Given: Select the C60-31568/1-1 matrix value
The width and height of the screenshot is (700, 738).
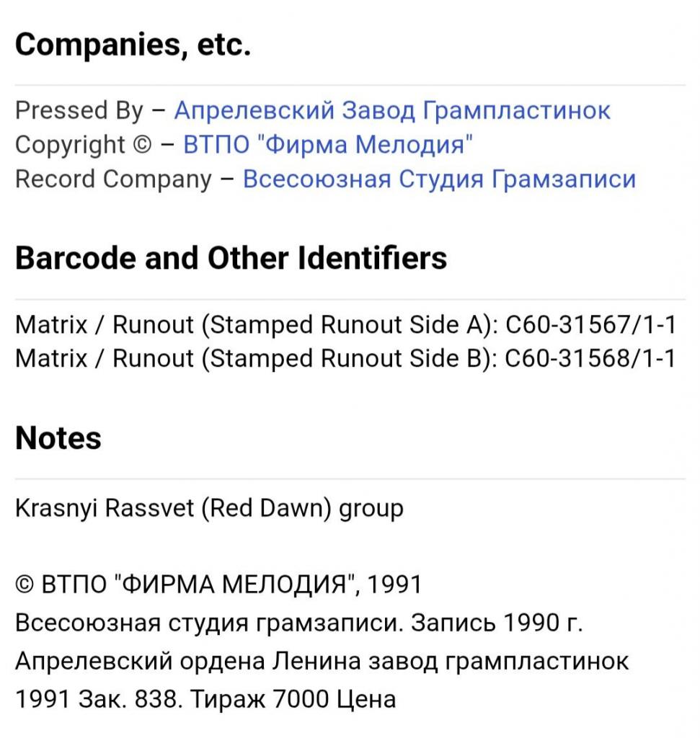Looking at the screenshot, I should coord(591,359).
